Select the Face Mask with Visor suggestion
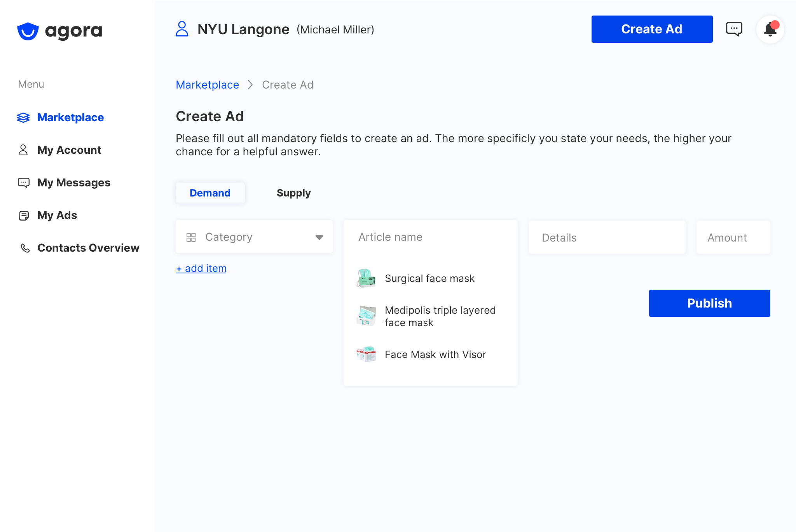Image resolution: width=796 pixels, height=532 pixels. point(435,355)
